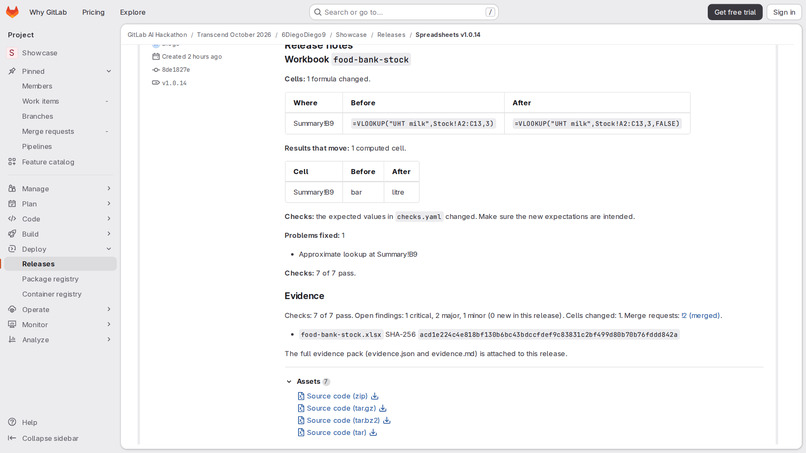Click the Plan section icon

12,204
